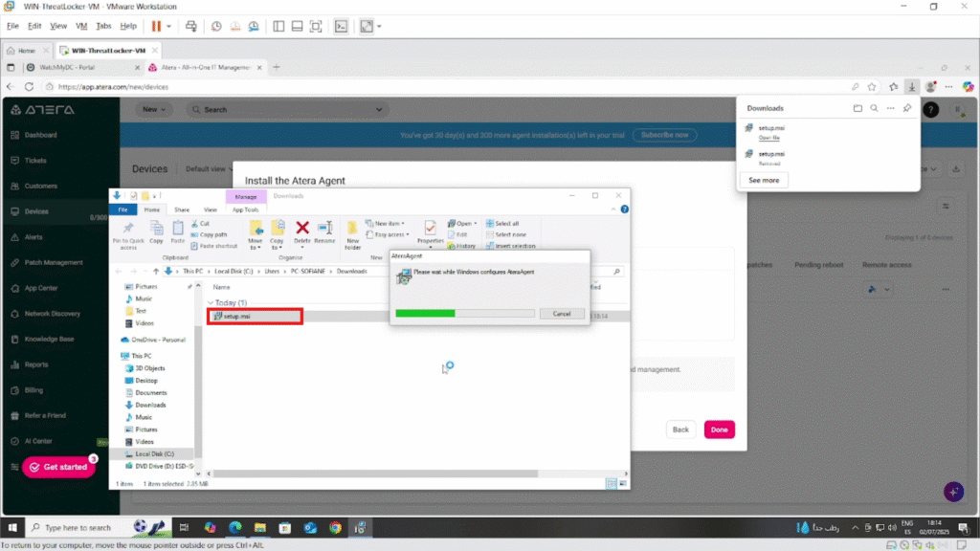Open Microsoft Store from the taskbar
Viewport: 980px width, 551px height.
[285, 528]
